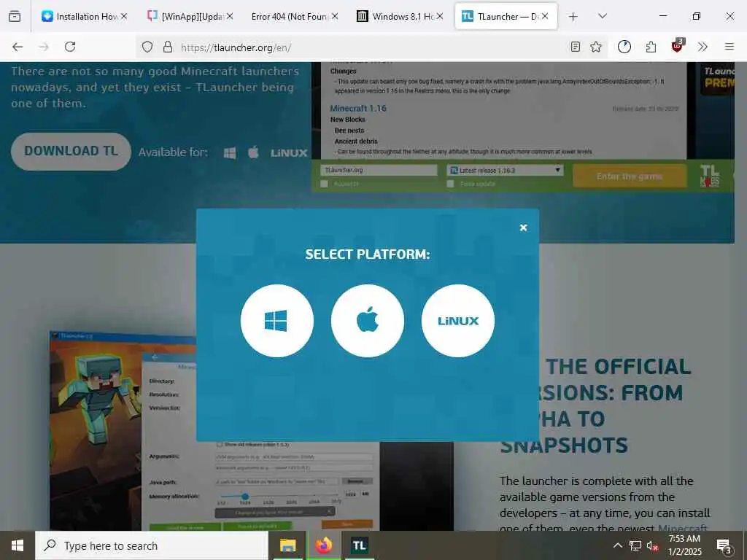The width and height of the screenshot is (747, 560).
Task: Open File Explorer from the taskbar
Action: [x=287, y=545]
